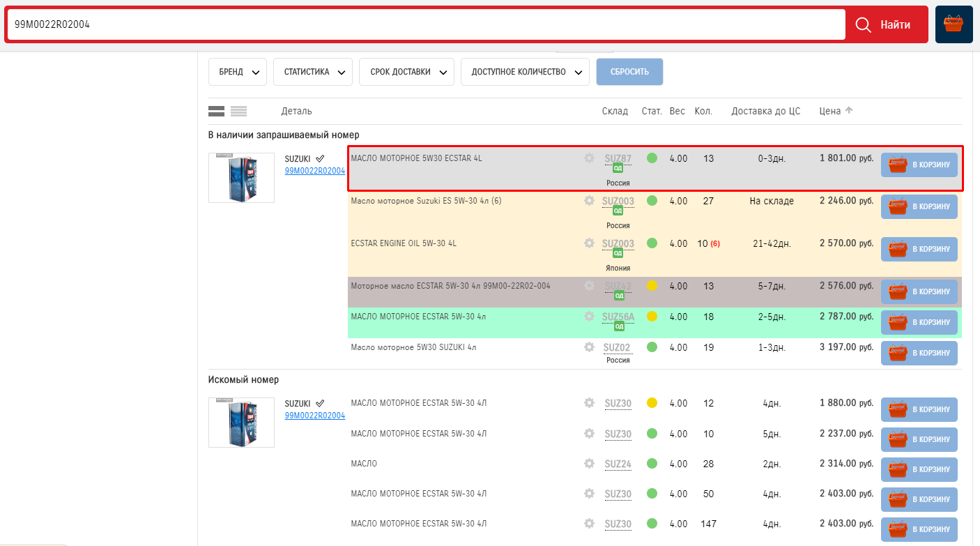Click green status dot on 3 197.00 row
980x546 pixels.
pos(652,347)
